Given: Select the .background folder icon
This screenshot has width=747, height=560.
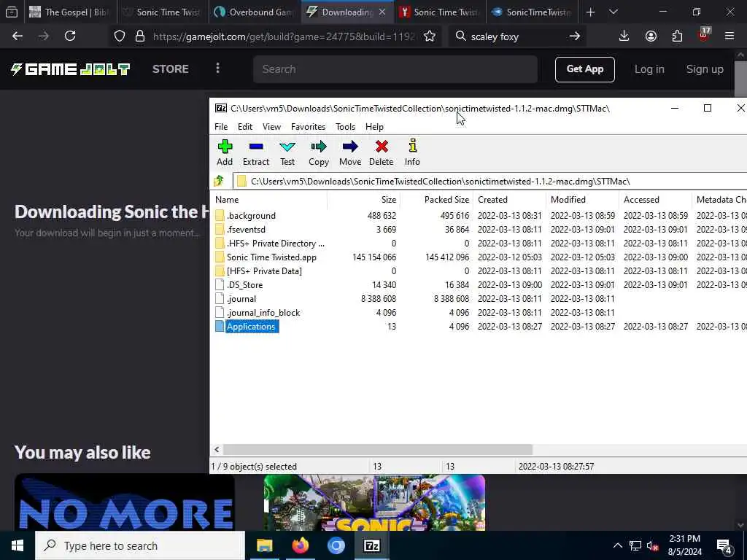Looking at the screenshot, I should click(220, 216).
